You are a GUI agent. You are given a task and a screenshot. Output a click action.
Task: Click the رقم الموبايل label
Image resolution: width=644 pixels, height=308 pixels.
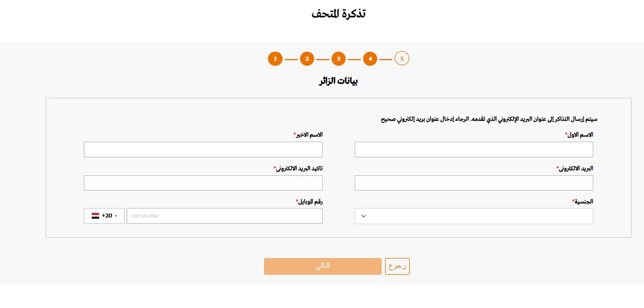(x=311, y=201)
